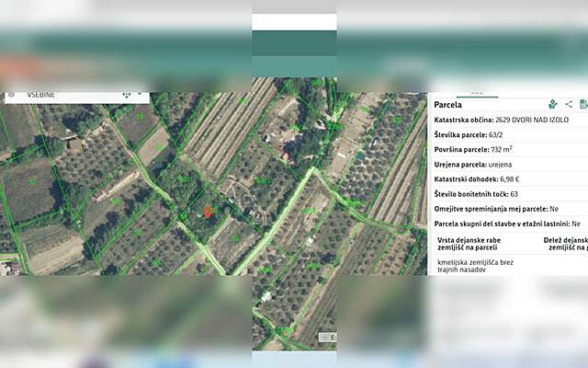Click 'Vrsta dejanske rabe zemljišč na parceli' column header
This screenshot has width=588, height=368.
pos(469,244)
